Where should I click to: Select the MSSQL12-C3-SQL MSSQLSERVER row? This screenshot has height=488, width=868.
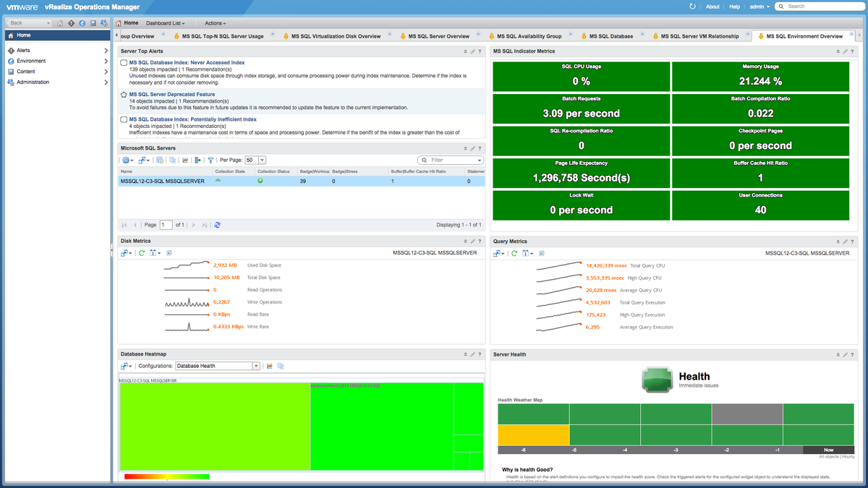click(x=301, y=181)
